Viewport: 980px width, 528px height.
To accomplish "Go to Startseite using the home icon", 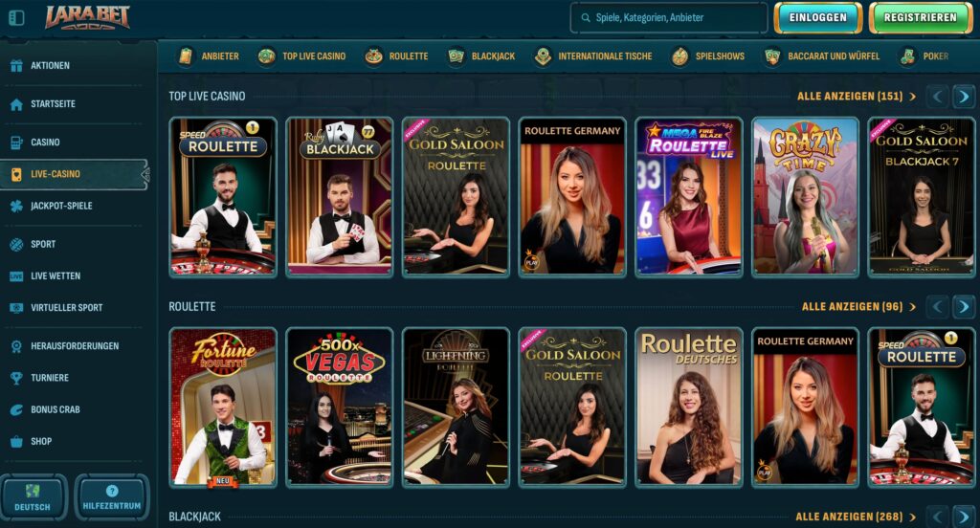I will pos(16,104).
